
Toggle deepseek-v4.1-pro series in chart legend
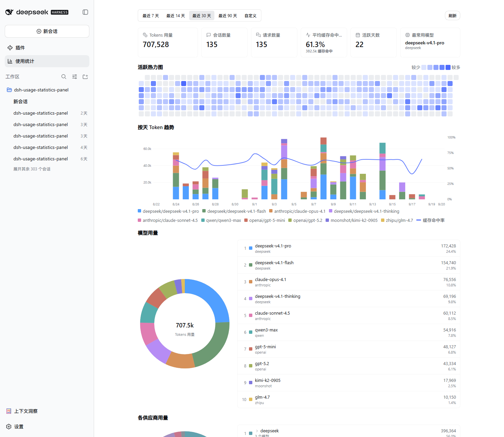[168, 211]
